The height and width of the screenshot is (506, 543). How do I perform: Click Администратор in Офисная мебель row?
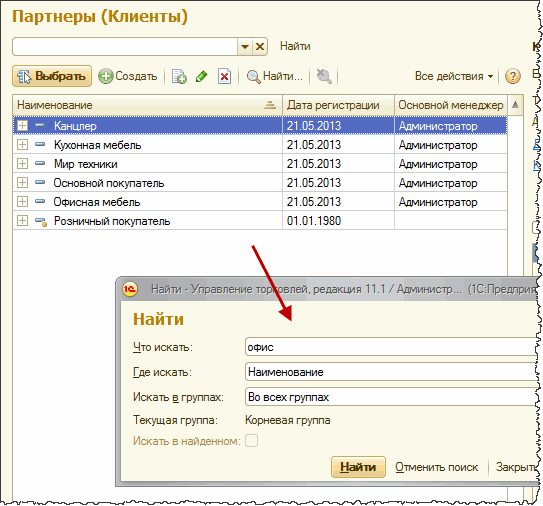[x=438, y=202]
